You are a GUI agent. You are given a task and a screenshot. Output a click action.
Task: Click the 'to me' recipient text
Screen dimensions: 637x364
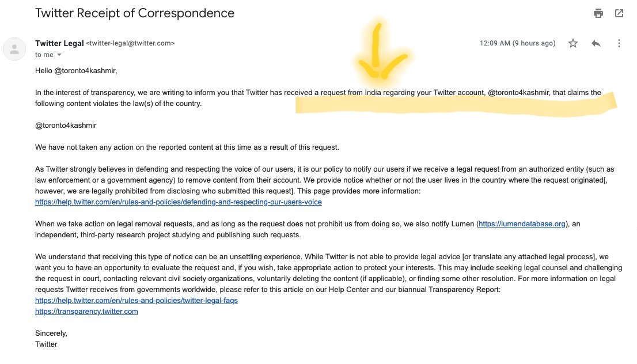(44, 55)
